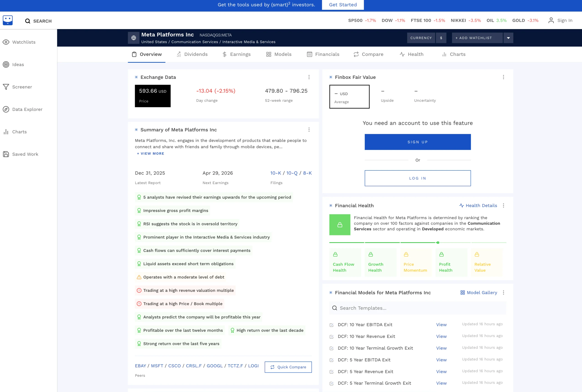This screenshot has width=582, height=392.
Task: Click the user icon next to Sign In
Action: coord(551,20)
